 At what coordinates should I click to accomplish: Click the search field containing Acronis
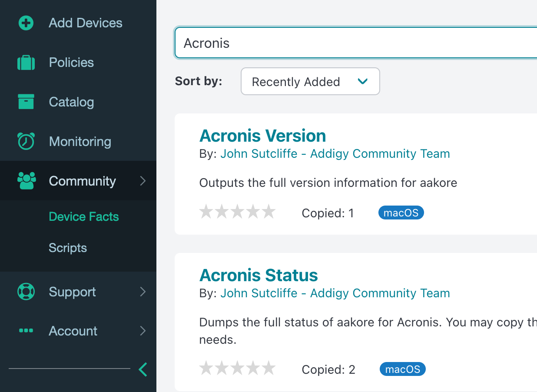(x=356, y=43)
